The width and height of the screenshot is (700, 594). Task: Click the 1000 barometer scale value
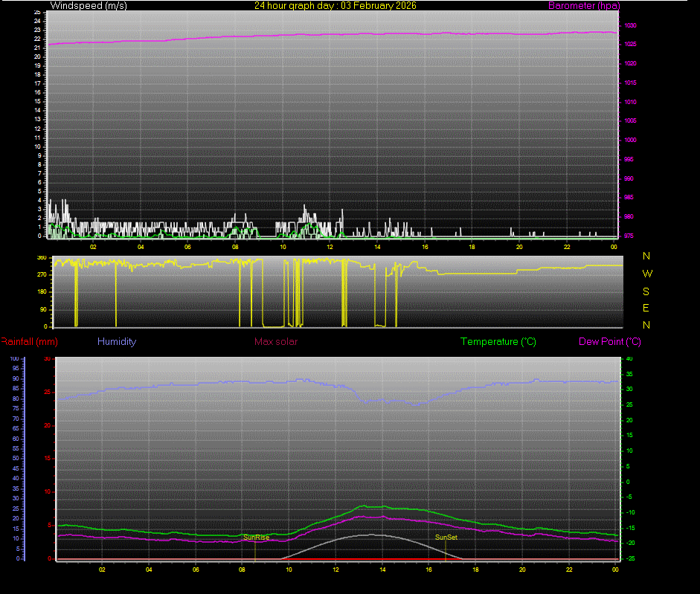630,140
